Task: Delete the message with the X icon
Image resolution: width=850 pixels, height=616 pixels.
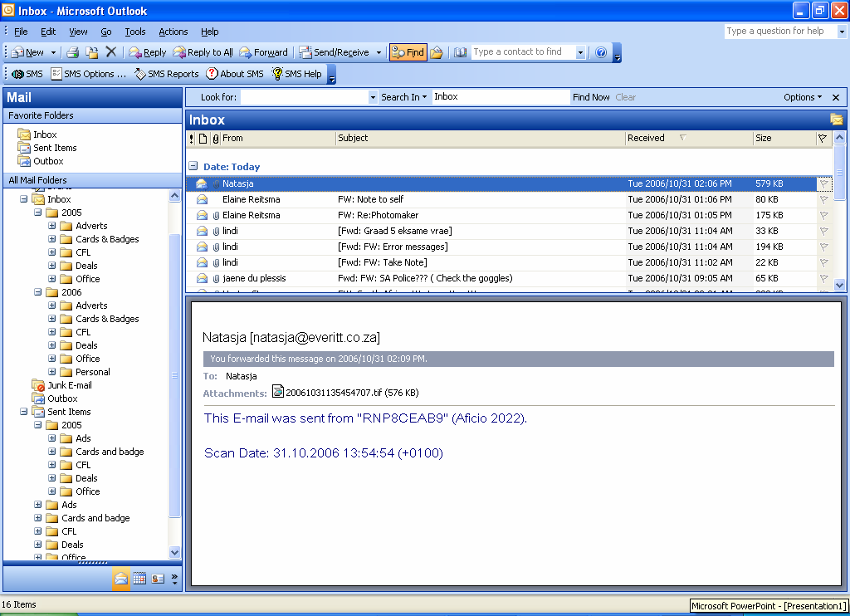Action: pyautogui.click(x=111, y=52)
